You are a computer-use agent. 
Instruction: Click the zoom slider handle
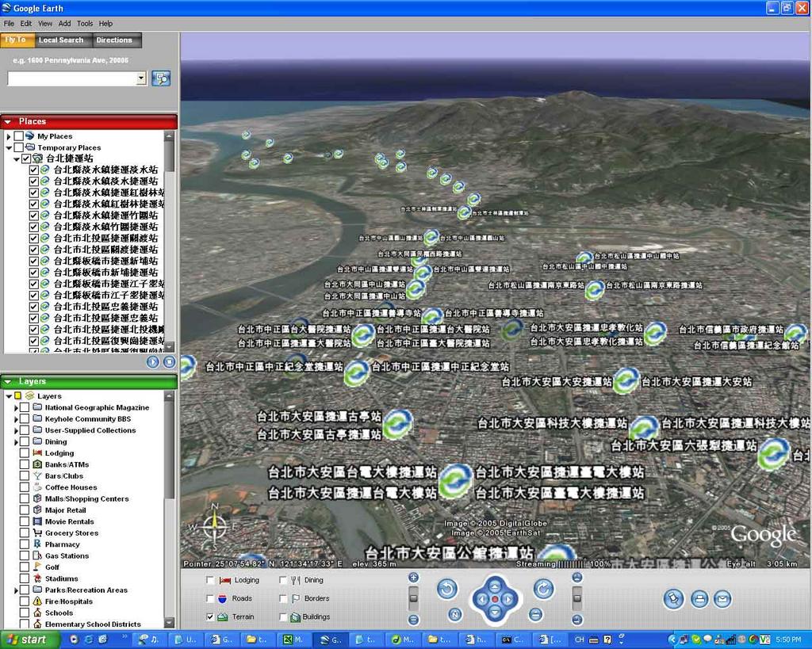pos(413,597)
